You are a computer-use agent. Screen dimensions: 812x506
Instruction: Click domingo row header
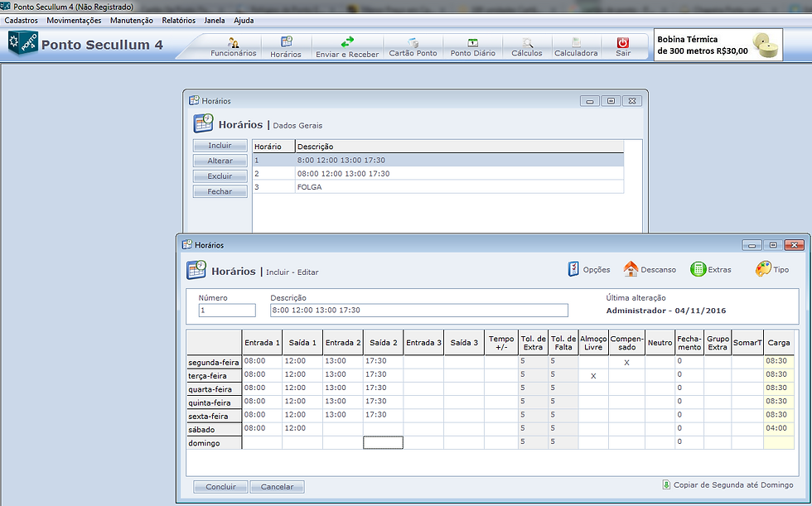coord(214,443)
